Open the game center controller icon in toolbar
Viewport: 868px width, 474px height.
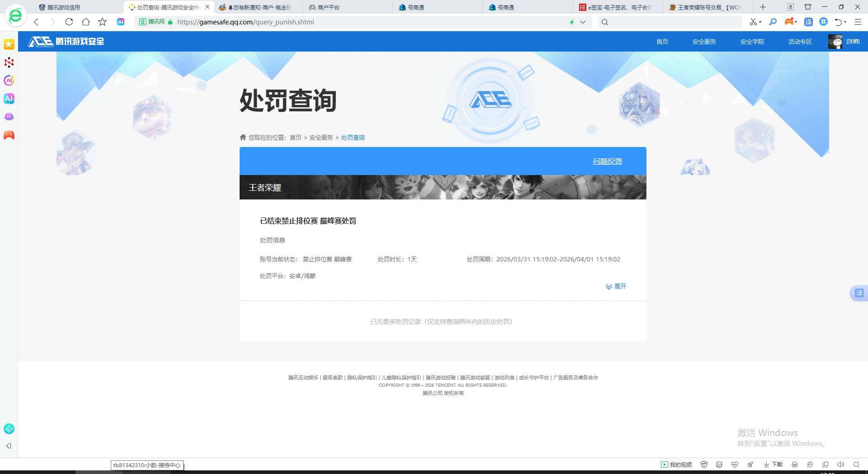pyautogui.click(x=788, y=22)
